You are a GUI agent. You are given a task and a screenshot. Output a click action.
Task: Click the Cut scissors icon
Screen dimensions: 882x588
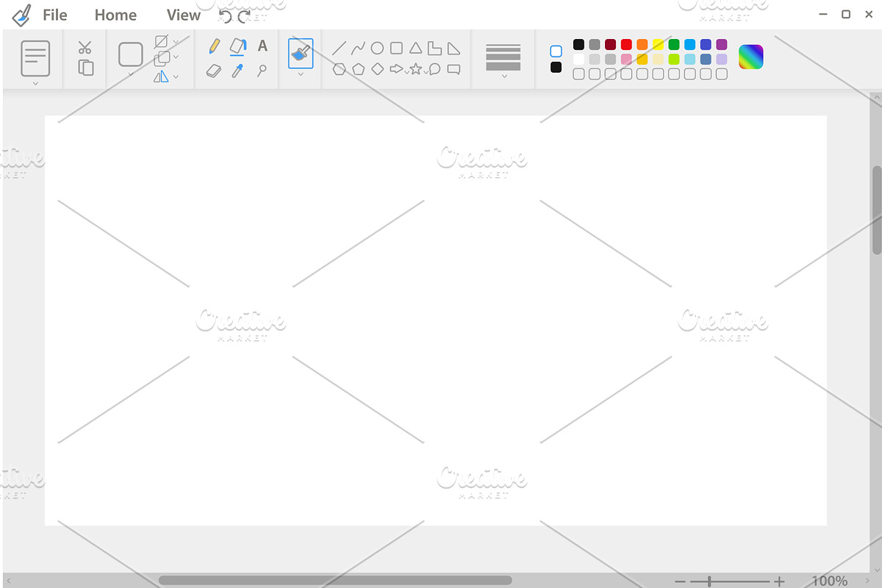(85, 48)
